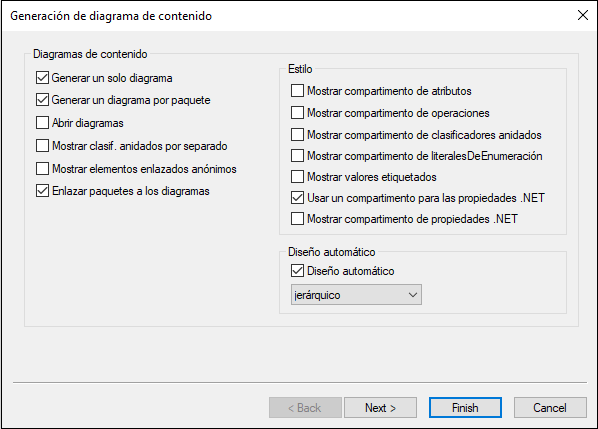Click the Next > button
The width and height of the screenshot is (598, 429).
point(380,408)
